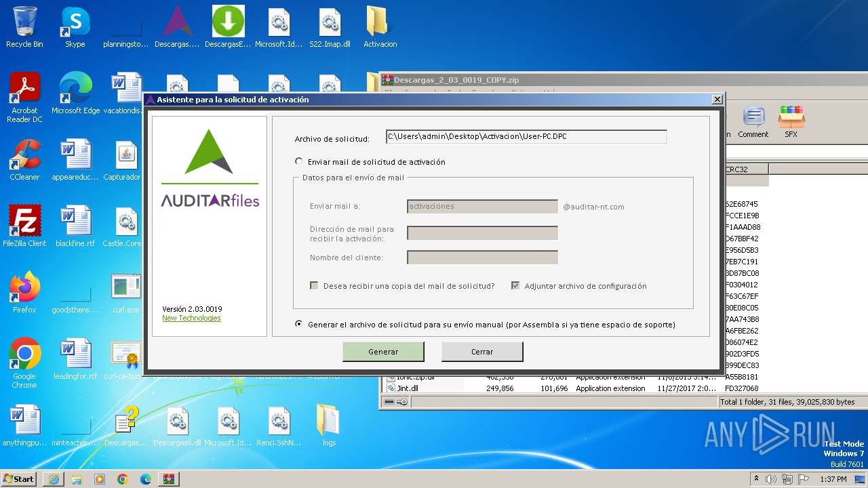868x488 pixels.
Task: Click the 'Nombre del cliente' input field
Action: (x=482, y=258)
